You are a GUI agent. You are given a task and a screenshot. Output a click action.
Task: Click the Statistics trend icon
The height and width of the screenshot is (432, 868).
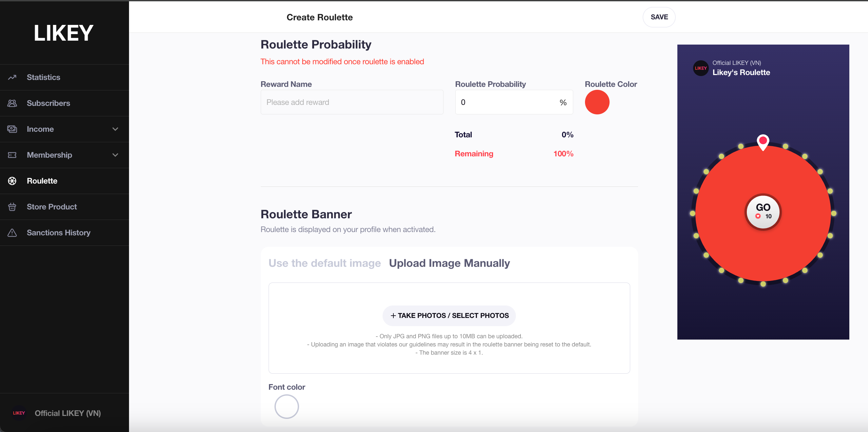(x=12, y=77)
